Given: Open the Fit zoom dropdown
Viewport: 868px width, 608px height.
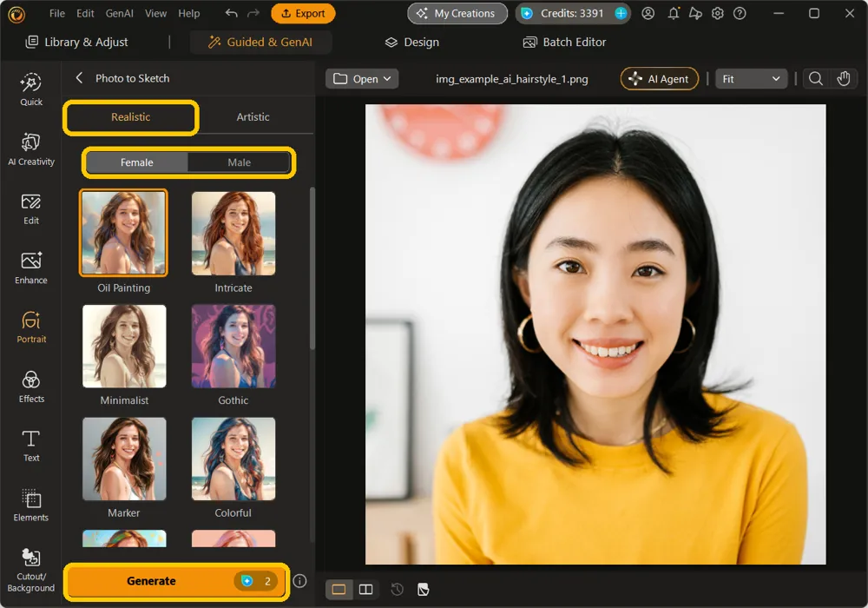Looking at the screenshot, I should tap(751, 79).
